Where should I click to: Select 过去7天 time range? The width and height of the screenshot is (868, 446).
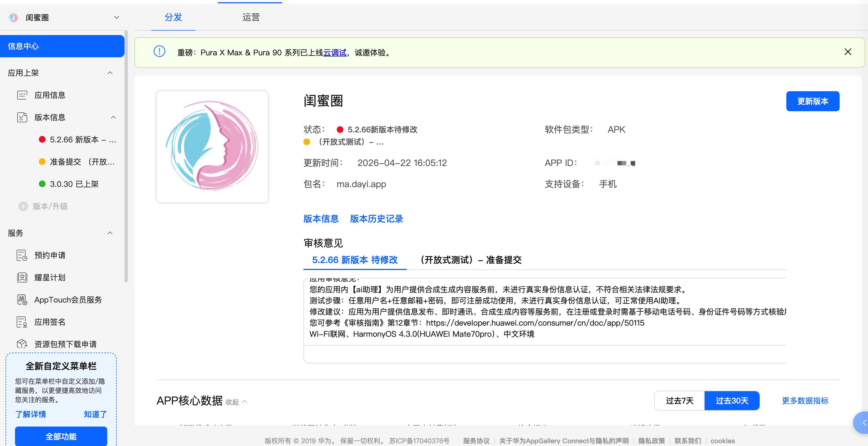click(x=679, y=400)
